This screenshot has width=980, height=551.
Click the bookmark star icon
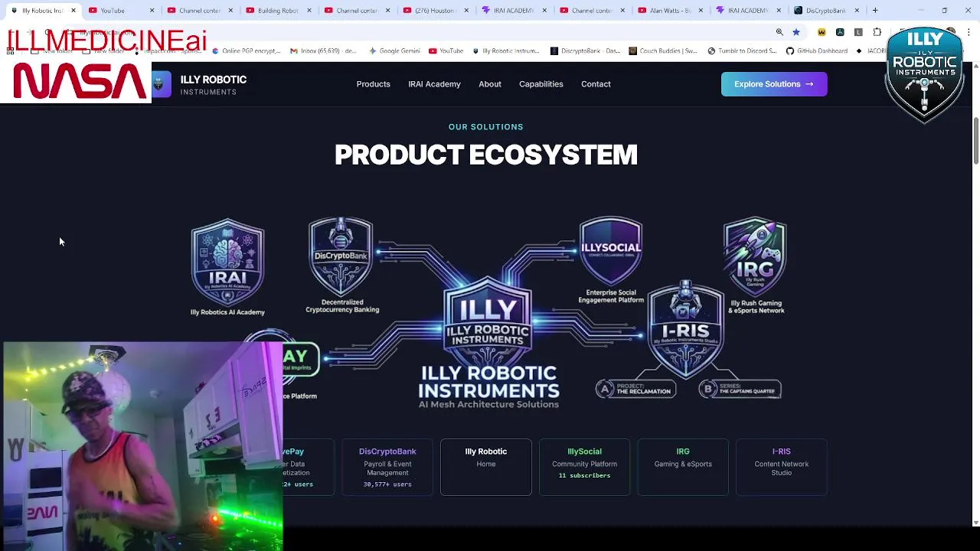[796, 32]
